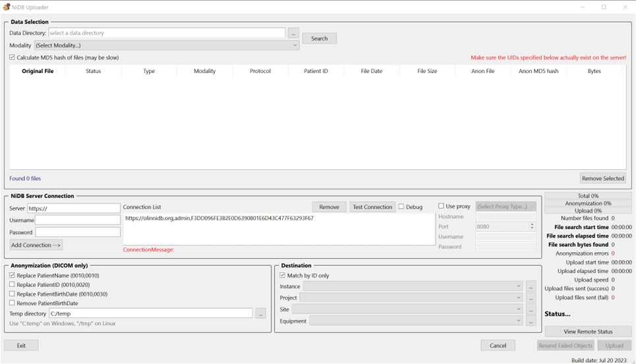
Task: Click the ellipsis button next to Instance
Action: 531,286
